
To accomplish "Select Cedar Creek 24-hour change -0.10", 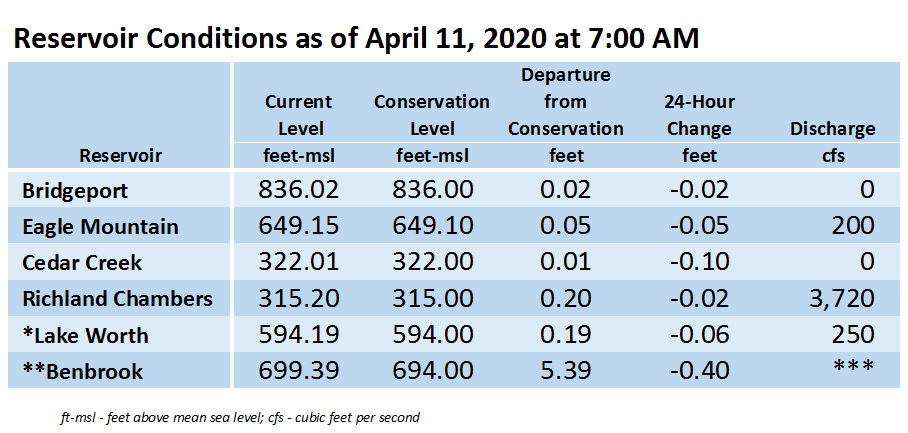I will coord(700,263).
